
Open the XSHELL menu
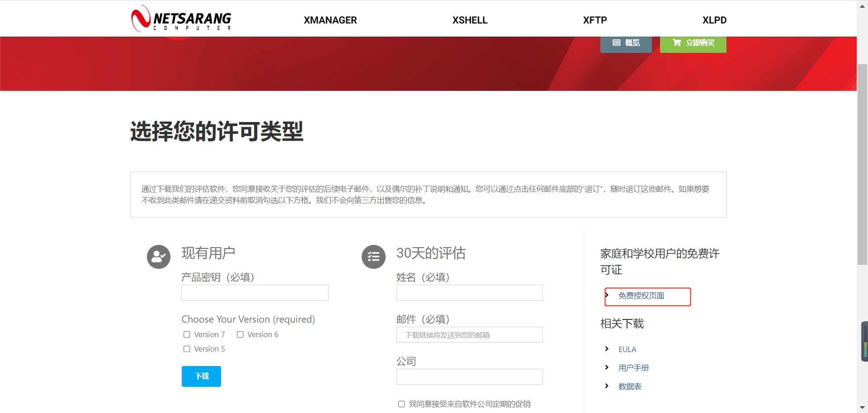point(470,20)
